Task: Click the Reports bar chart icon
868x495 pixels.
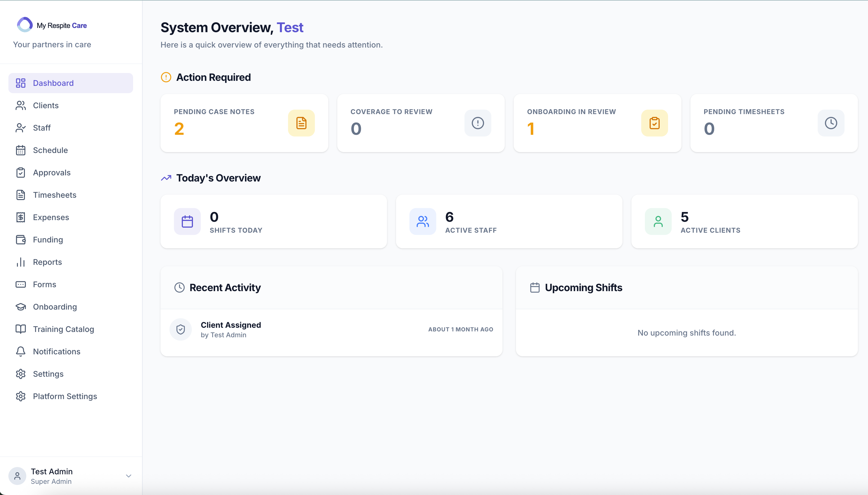Action: (x=21, y=262)
